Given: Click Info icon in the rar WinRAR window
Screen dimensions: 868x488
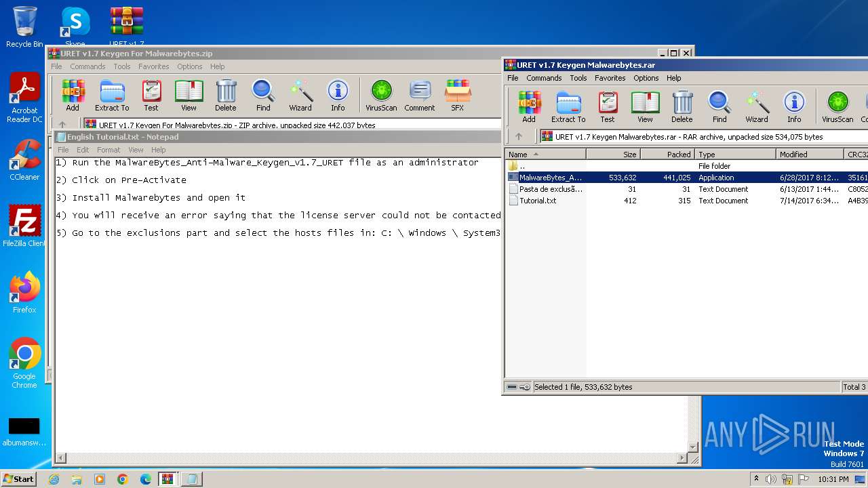Looking at the screenshot, I should tap(794, 107).
